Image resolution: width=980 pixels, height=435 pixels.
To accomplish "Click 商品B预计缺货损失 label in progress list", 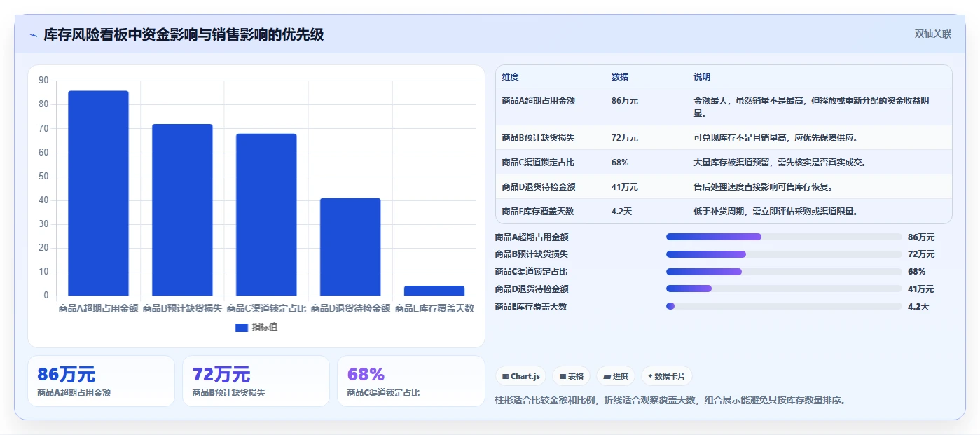I will tap(532, 254).
